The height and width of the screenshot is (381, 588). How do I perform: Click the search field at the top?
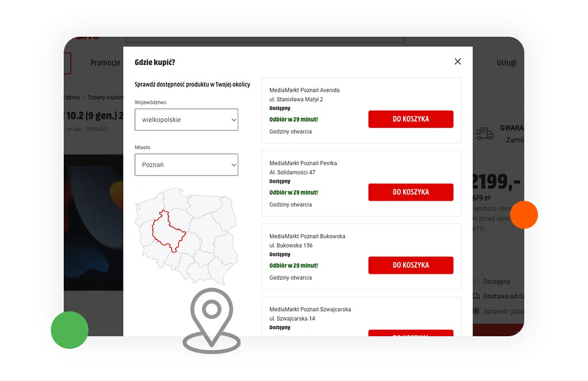click(264, 39)
